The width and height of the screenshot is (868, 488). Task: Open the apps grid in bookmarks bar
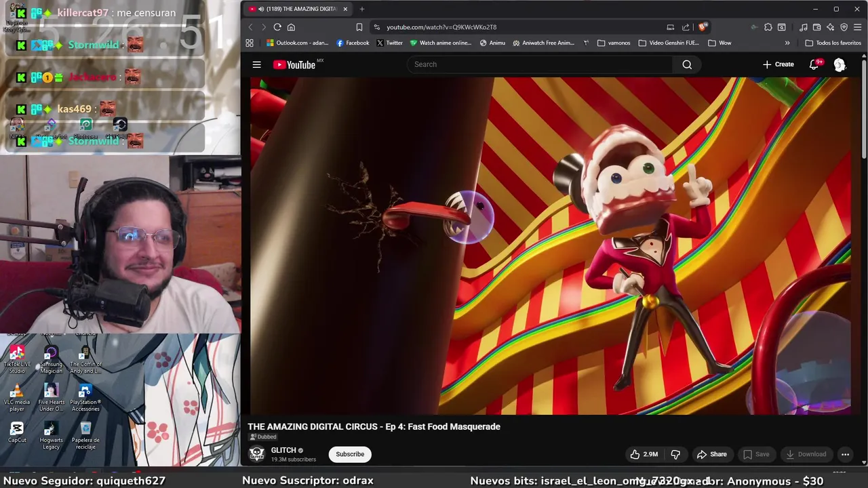[250, 43]
